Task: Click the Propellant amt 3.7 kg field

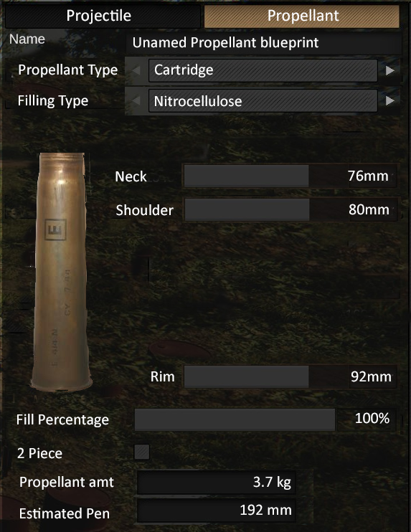Action: tap(216, 482)
